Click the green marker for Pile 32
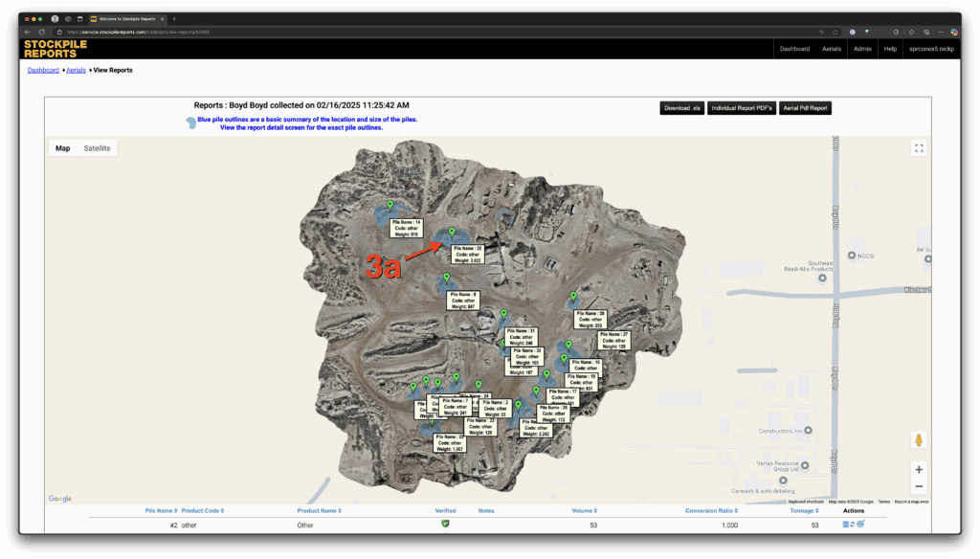 pos(452,232)
